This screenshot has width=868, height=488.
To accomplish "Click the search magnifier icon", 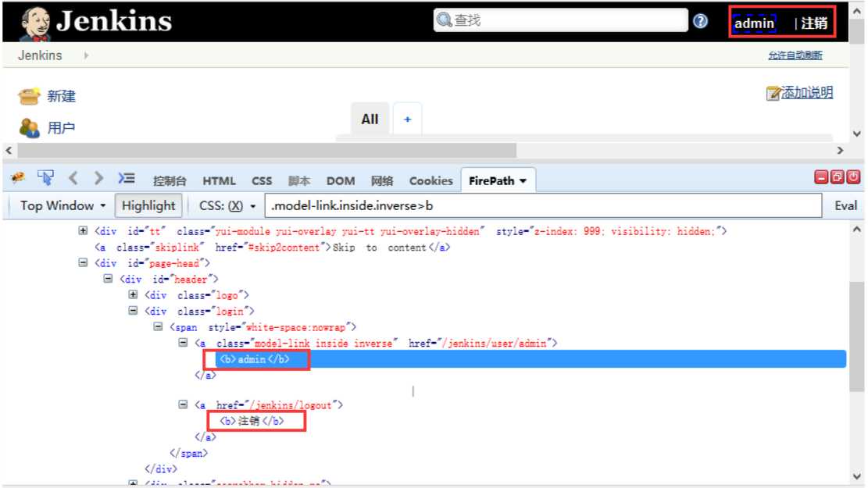I will point(444,20).
